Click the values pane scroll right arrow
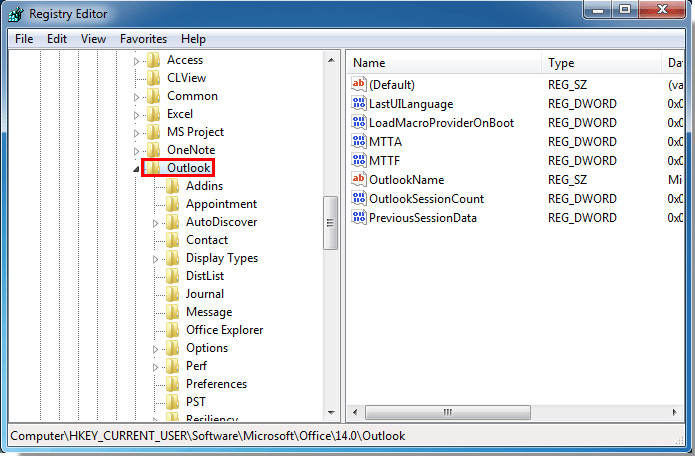Image resolution: width=695 pixels, height=456 pixels. tap(674, 412)
